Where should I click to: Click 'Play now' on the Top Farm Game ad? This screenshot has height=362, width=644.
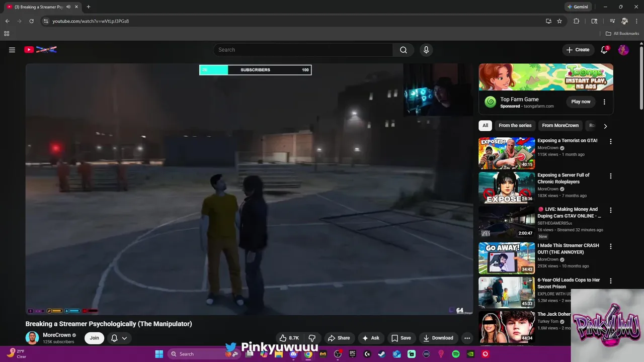[581, 102]
